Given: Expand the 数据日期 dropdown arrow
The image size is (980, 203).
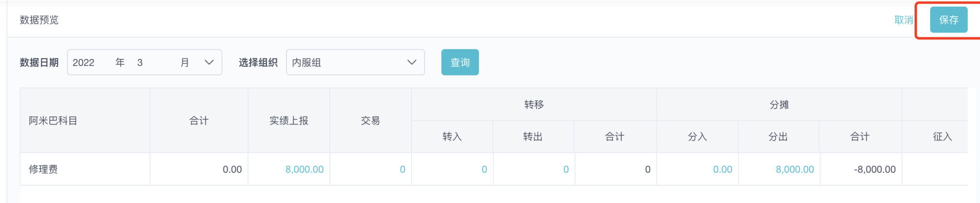Looking at the screenshot, I should (x=209, y=62).
